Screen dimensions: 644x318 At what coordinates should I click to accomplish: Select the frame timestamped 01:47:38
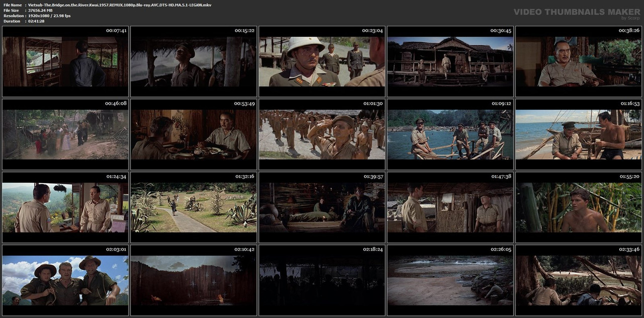tap(450, 207)
